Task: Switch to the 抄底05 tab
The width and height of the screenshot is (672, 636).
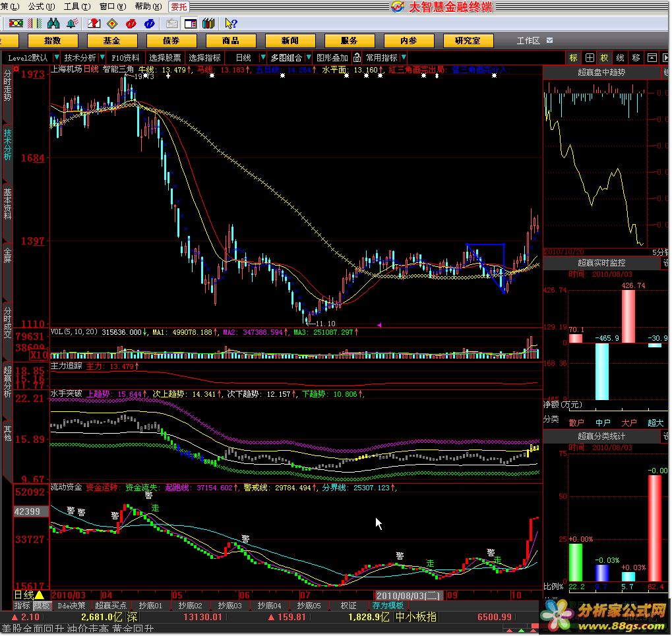Action: click(309, 606)
